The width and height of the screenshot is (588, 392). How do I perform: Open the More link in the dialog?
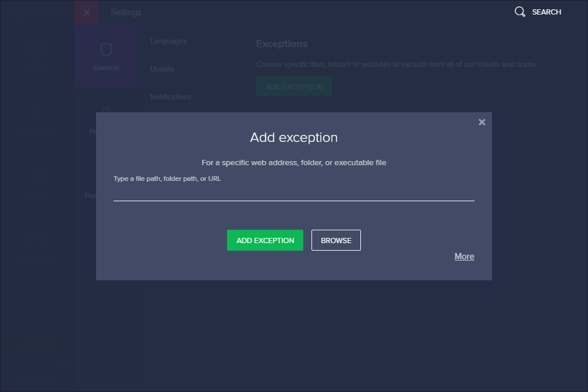coord(464,256)
